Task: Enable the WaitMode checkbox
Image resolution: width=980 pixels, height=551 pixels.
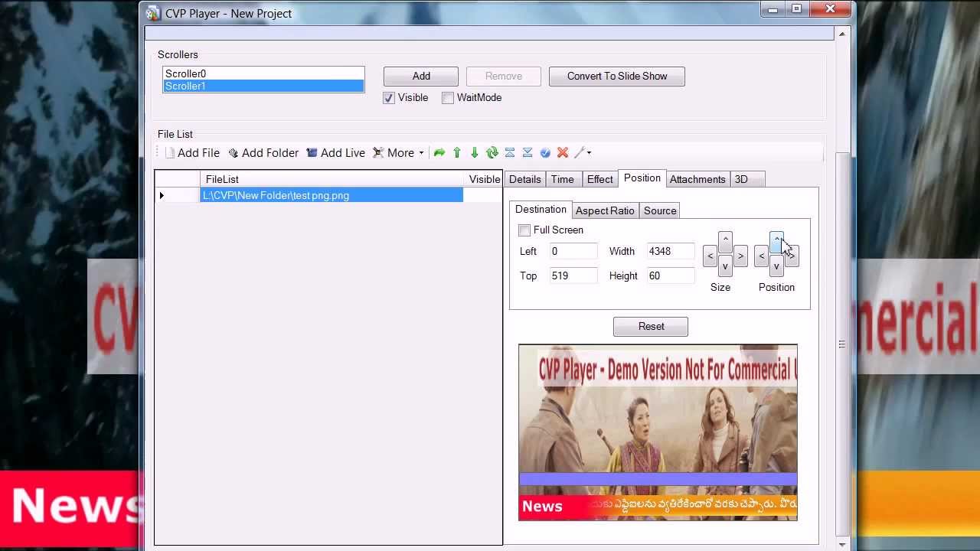Action: [448, 98]
